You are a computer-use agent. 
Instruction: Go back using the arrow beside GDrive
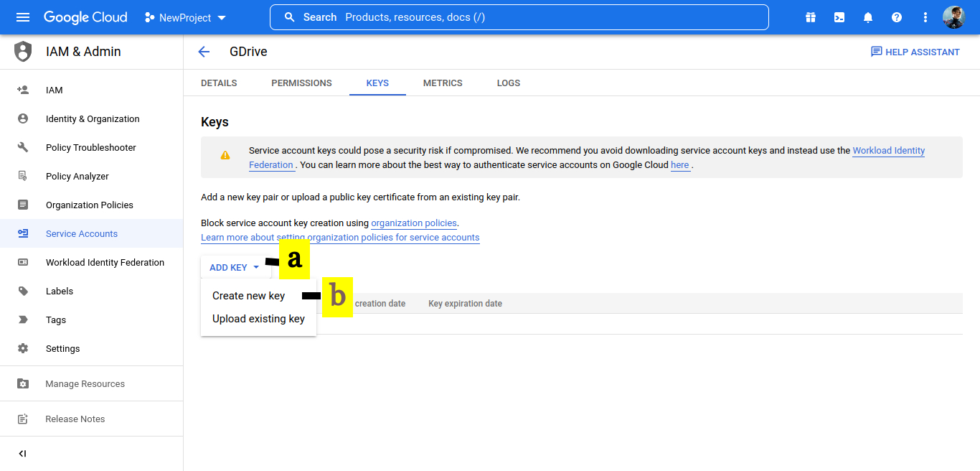coord(204,52)
